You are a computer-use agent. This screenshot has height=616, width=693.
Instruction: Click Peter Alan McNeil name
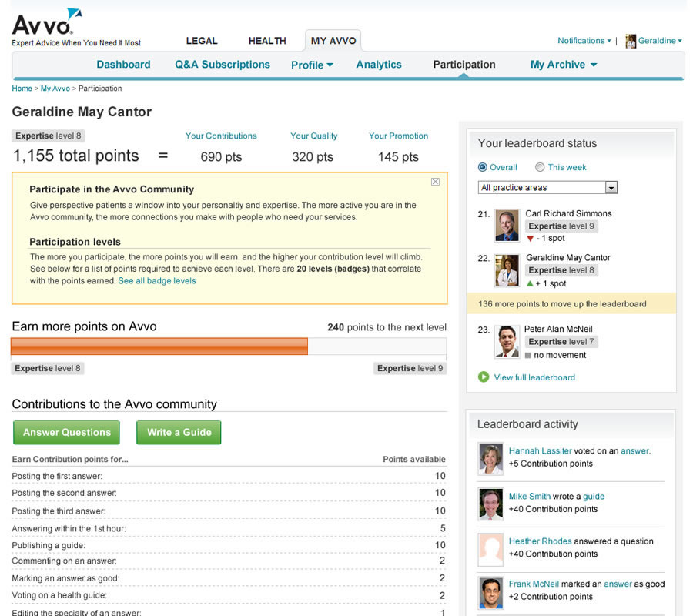(x=558, y=329)
